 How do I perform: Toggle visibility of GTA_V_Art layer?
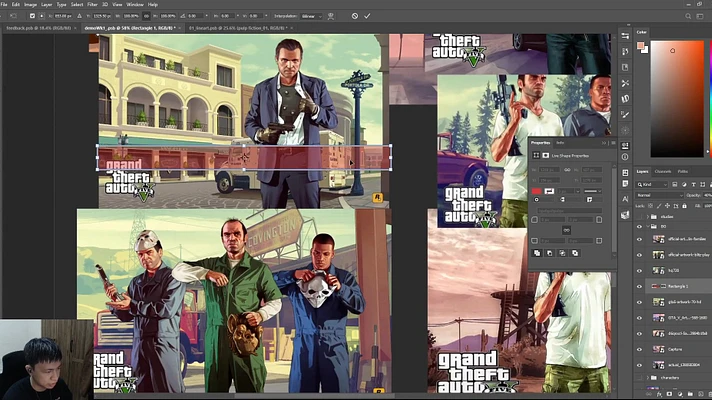tap(639, 318)
